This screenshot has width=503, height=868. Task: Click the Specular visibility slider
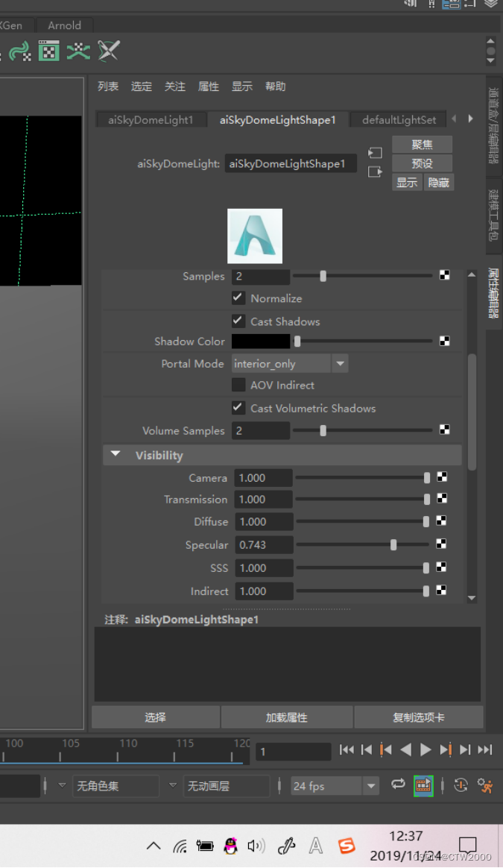click(x=362, y=544)
